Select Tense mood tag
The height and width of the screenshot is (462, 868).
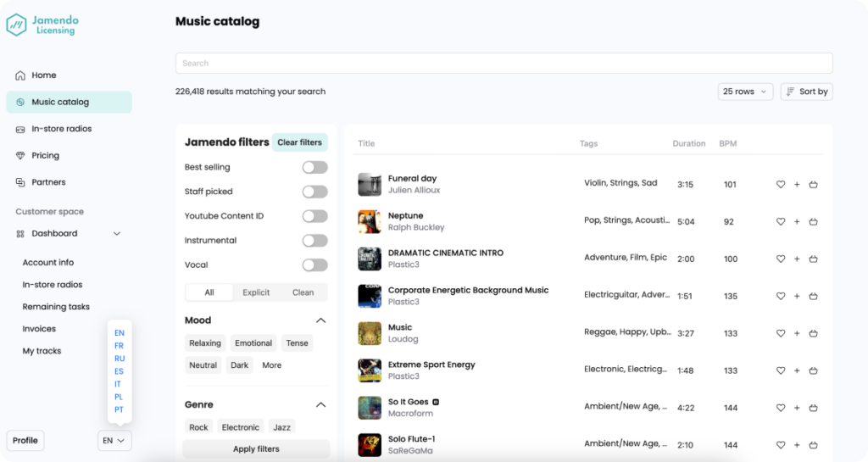297,343
